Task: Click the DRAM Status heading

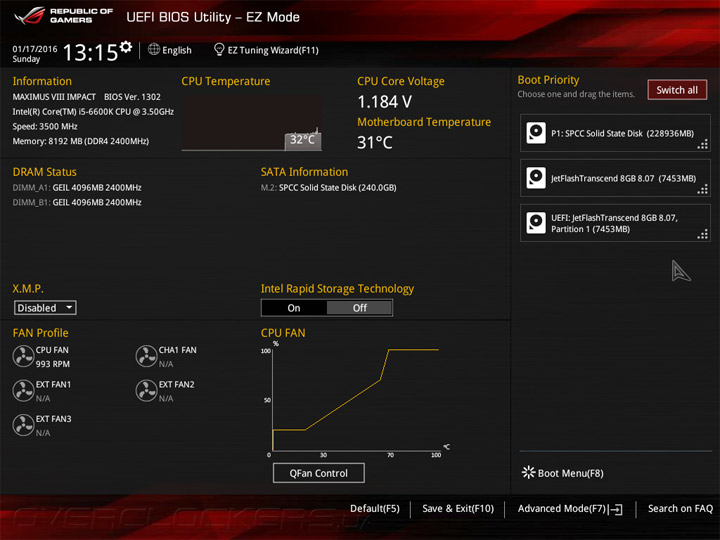Action: coord(45,172)
